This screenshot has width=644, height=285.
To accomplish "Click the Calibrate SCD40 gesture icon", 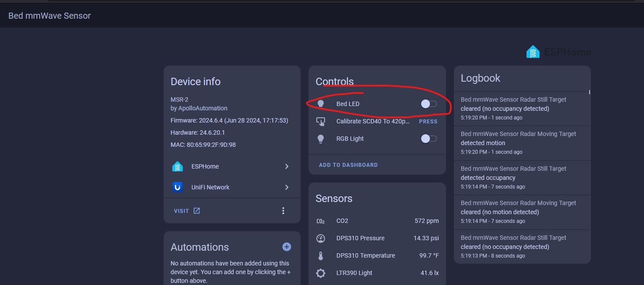I will pyautogui.click(x=321, y=122).
